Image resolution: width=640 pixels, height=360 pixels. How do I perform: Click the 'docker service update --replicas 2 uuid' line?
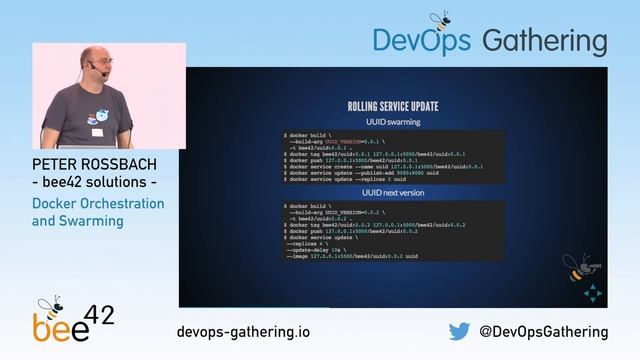click(345, 179)
